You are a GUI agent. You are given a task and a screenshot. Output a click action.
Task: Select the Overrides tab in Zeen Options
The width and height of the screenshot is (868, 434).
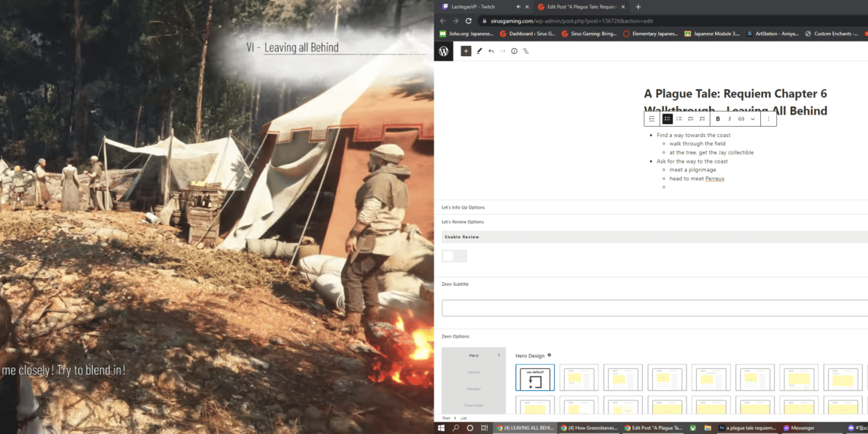pyautogui.click(x=474, y=405)
